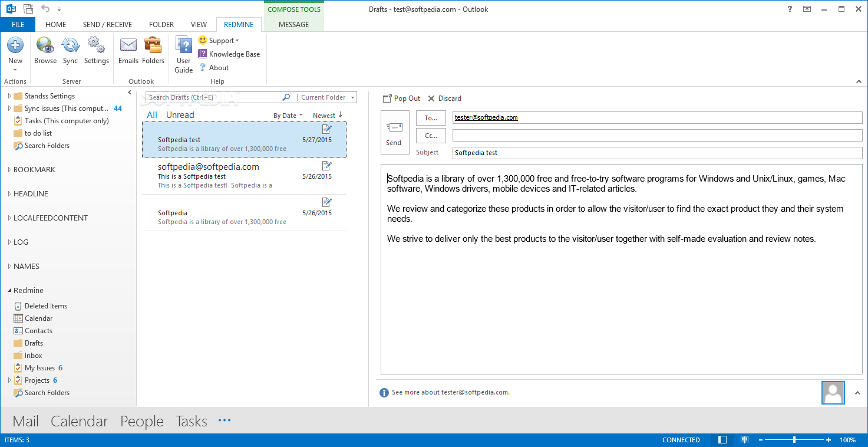Switch to the SEND / RECEIVE tab

pos(107,25)
